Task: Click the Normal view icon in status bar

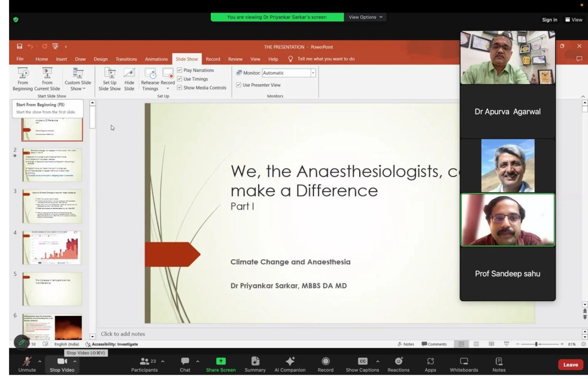Action: click(x=461, y=344)
